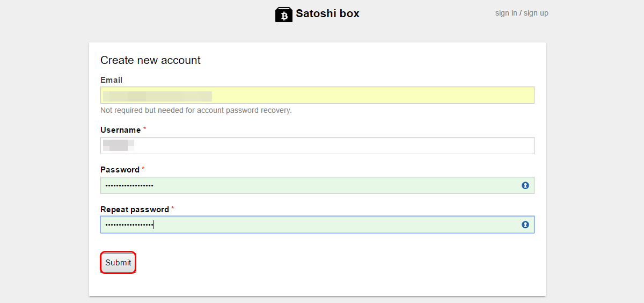Click the red asterisk beside Username
The image size is (644, 303).
click(x=145, y=129)
